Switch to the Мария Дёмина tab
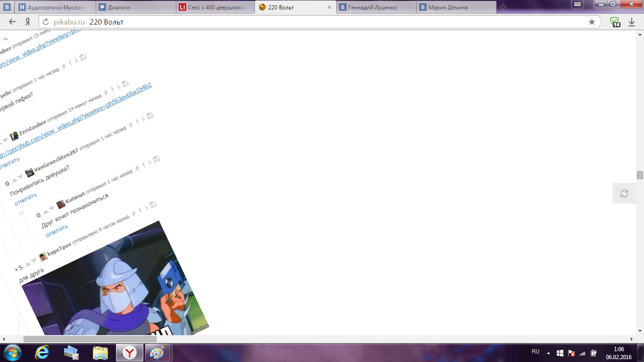 click(457, 7)
